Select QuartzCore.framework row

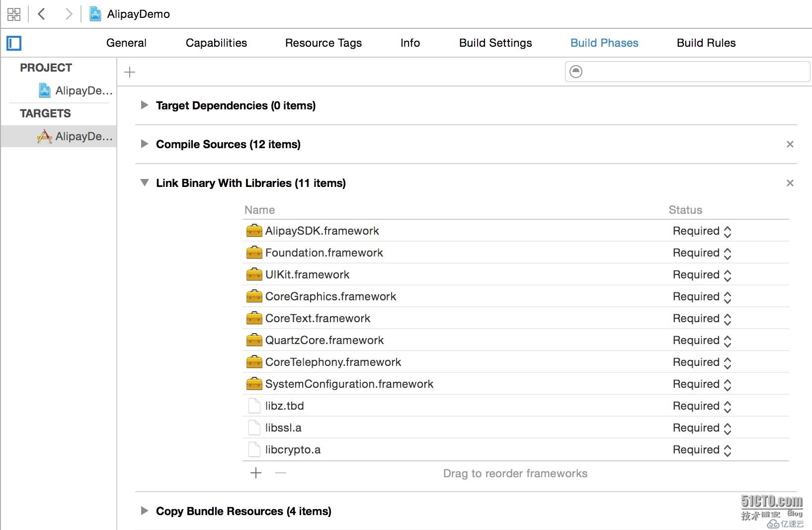(516, 340)
